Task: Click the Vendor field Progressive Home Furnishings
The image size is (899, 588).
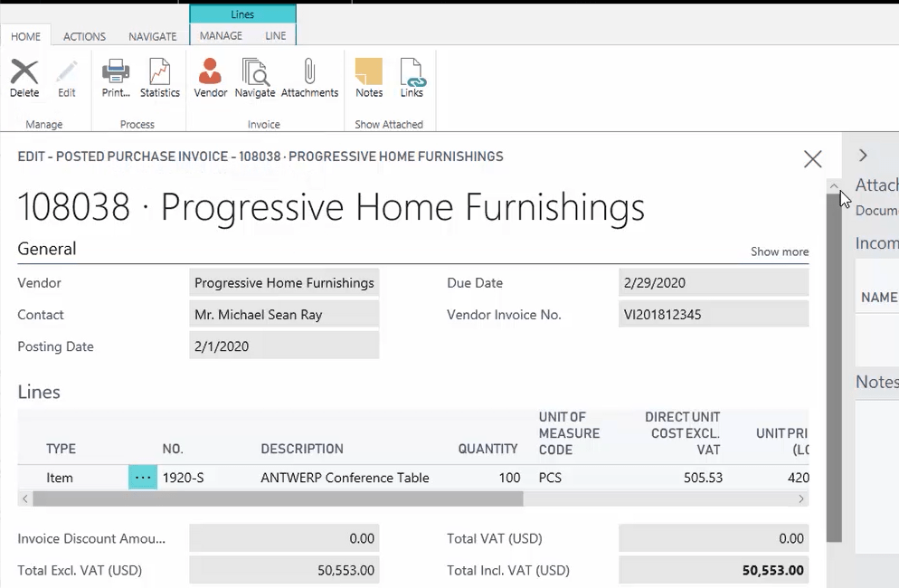Action: [x=284, y=283]
